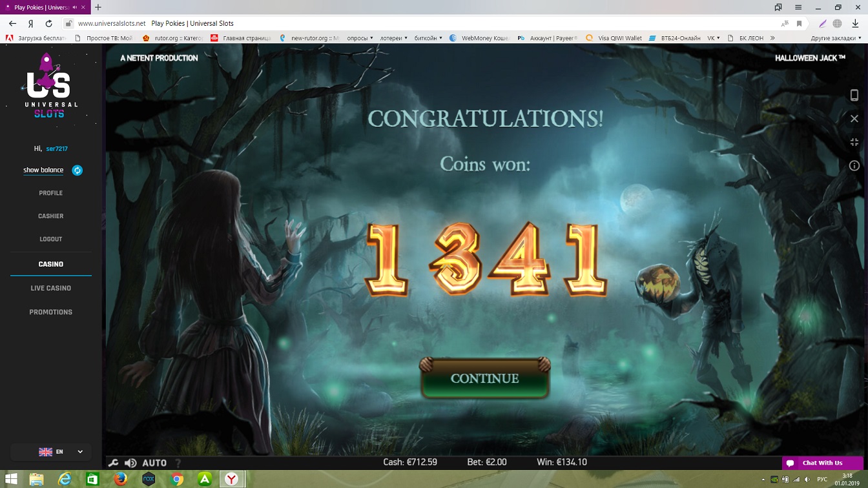This screenshot has height=488, width=868.
Task: Click the globe extension icon
Action: [837, 23]
